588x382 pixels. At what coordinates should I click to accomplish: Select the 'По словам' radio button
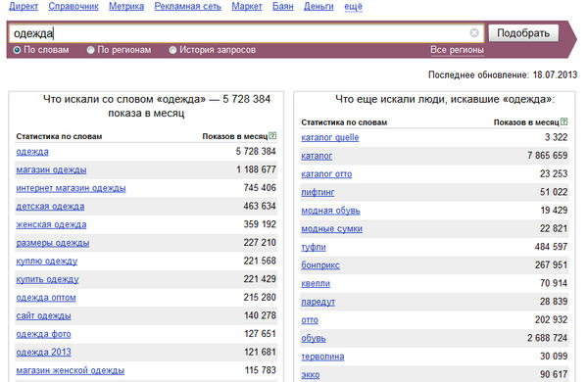[x=17, y=50]
